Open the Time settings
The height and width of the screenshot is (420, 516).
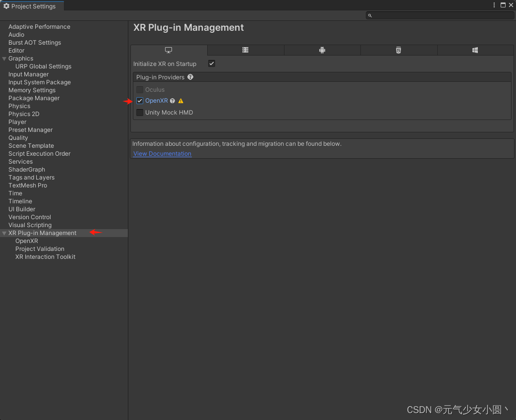[x=15, y=193]
